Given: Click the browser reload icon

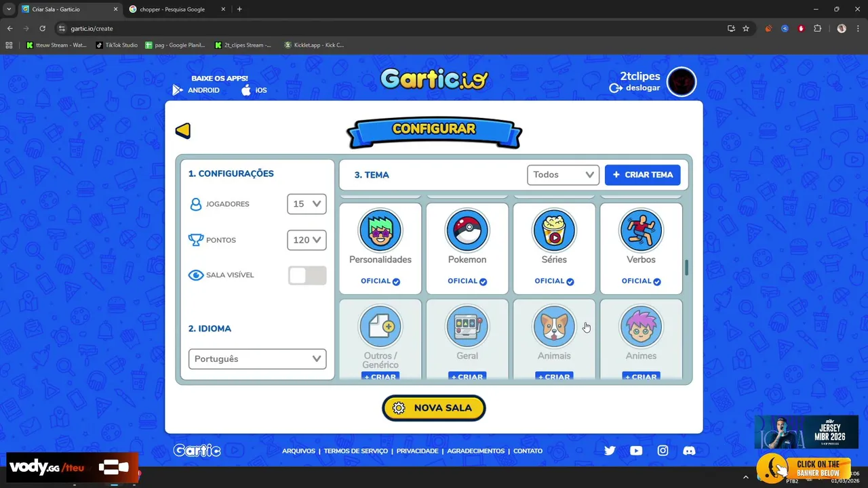Looking at the screenshot, I should pyautogui.click(x=42, y=28).
